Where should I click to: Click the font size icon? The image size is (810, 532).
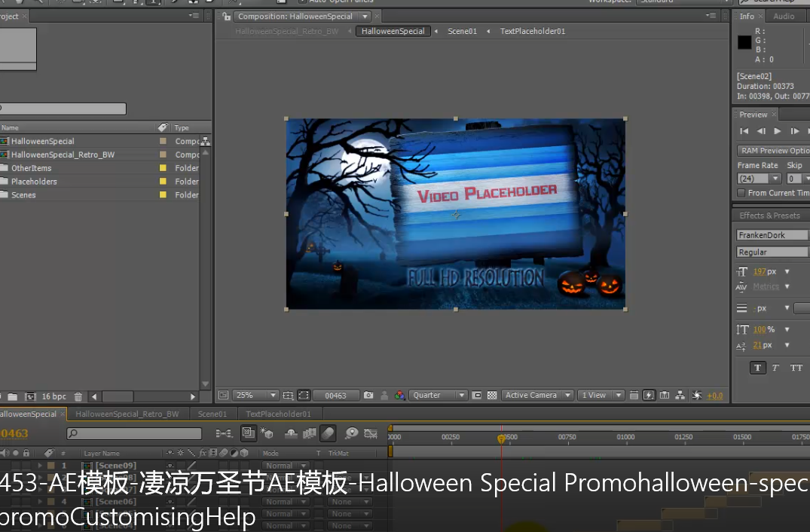[742, 271]
